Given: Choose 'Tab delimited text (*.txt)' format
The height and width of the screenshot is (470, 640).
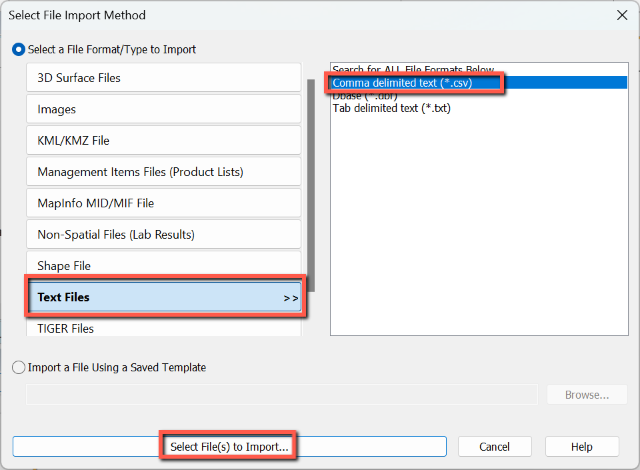Looking at the screenshot, I should [x=479, y=108].
